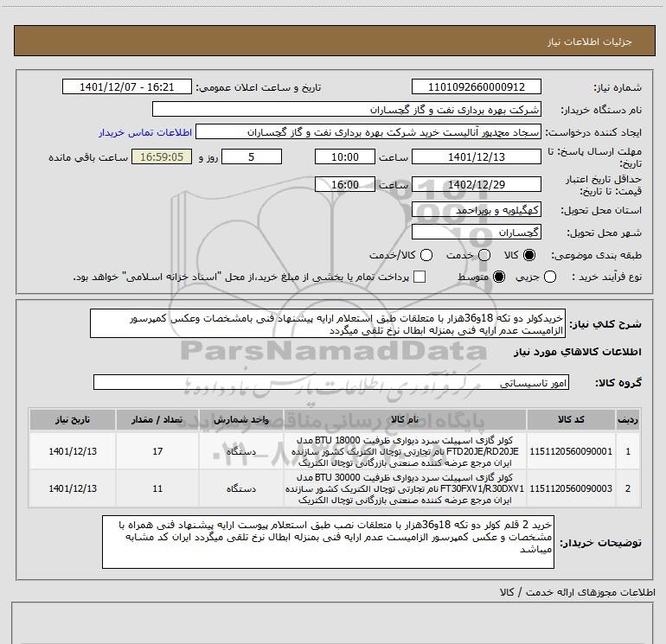
Task: Click response deadline date 1401/12/13 field
Action: point(476,156)
